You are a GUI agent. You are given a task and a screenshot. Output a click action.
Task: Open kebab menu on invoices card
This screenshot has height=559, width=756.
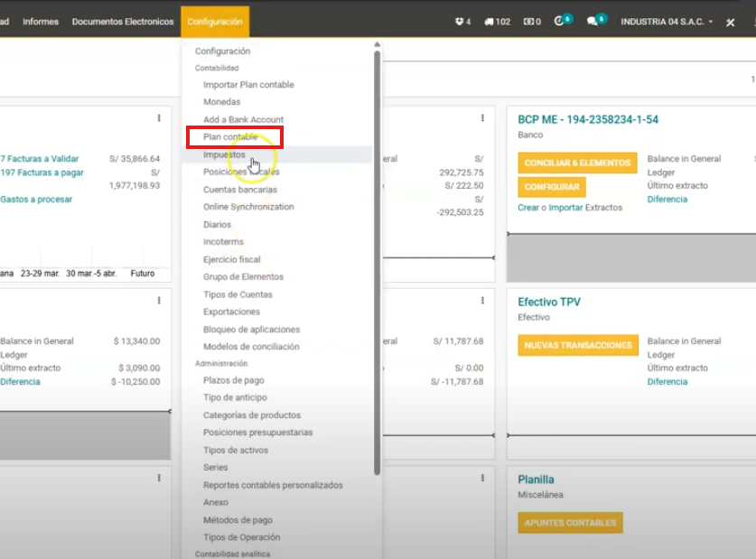pos(159,118)
